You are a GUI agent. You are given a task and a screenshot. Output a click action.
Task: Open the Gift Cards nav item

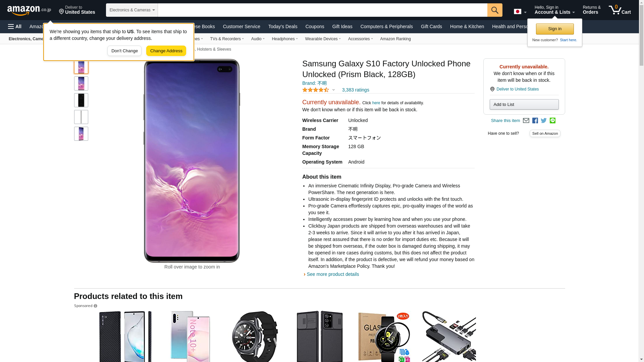click(431, 26)
